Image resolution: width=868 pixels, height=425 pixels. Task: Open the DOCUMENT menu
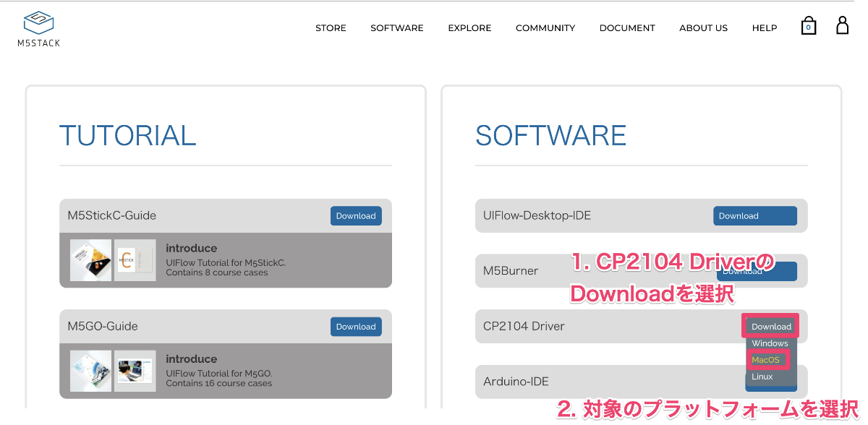pos(627,28)
